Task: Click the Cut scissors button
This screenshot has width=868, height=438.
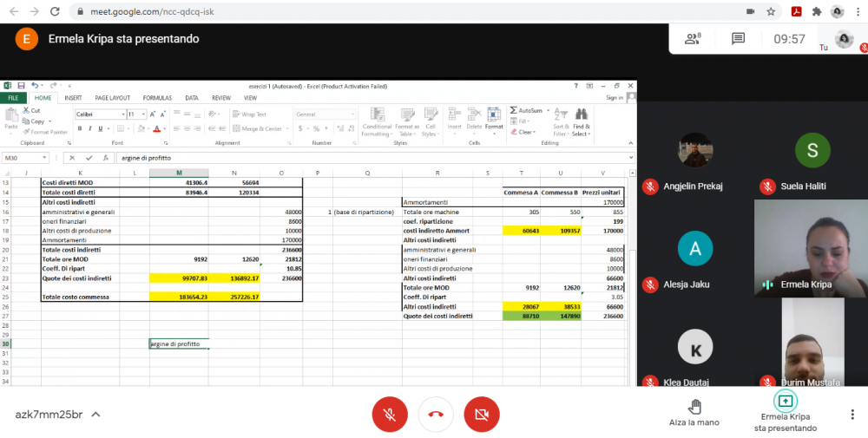Action: click(31, 111)
